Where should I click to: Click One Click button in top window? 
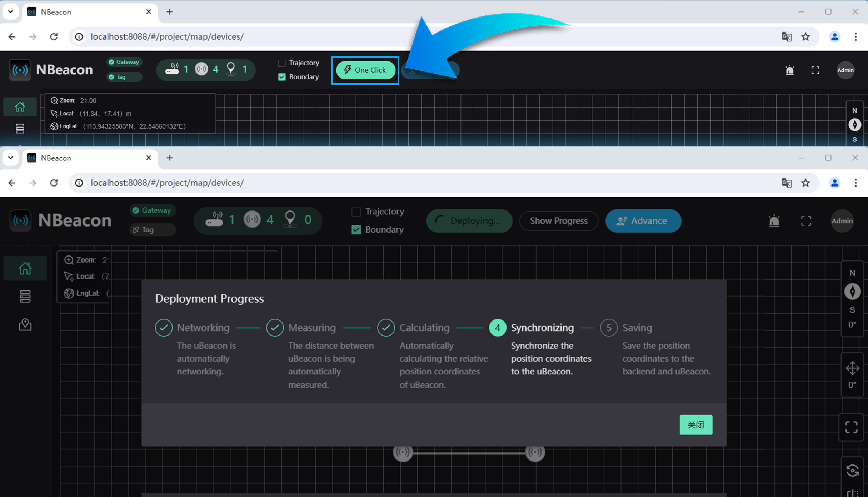pos(365,70)
